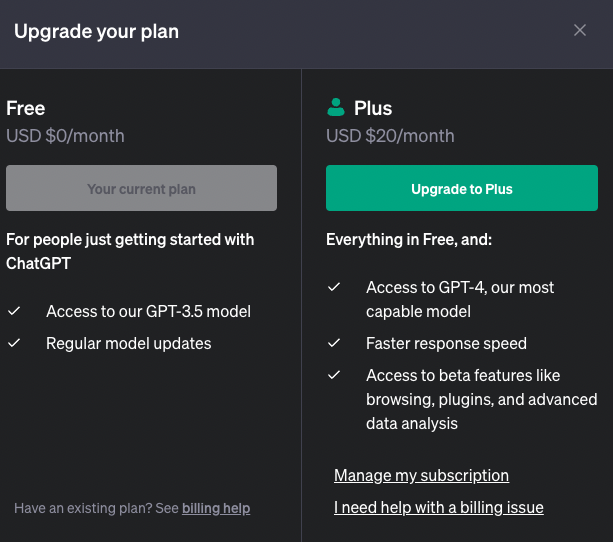Open the billing help link
Screen dimensions: 613x542
point(216,508)
